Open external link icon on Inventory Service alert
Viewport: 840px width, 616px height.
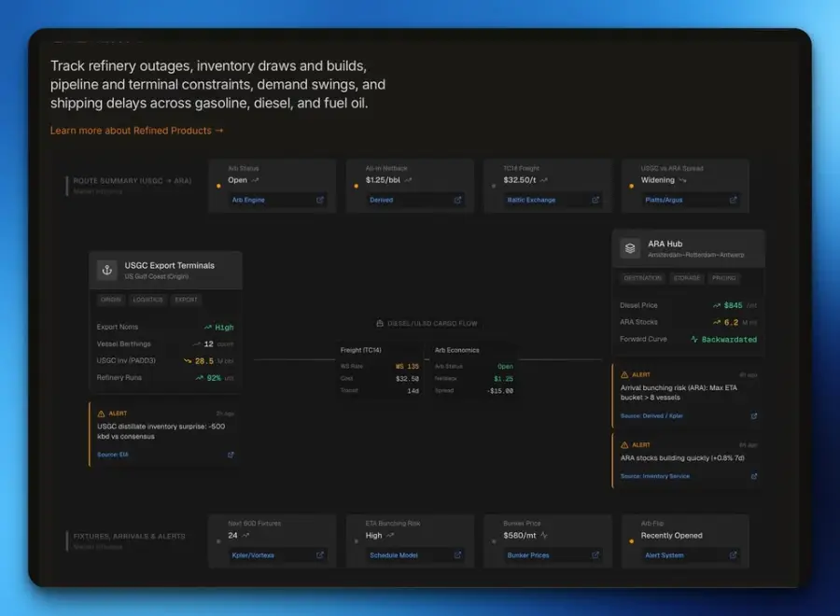click(x=754, y=476)
